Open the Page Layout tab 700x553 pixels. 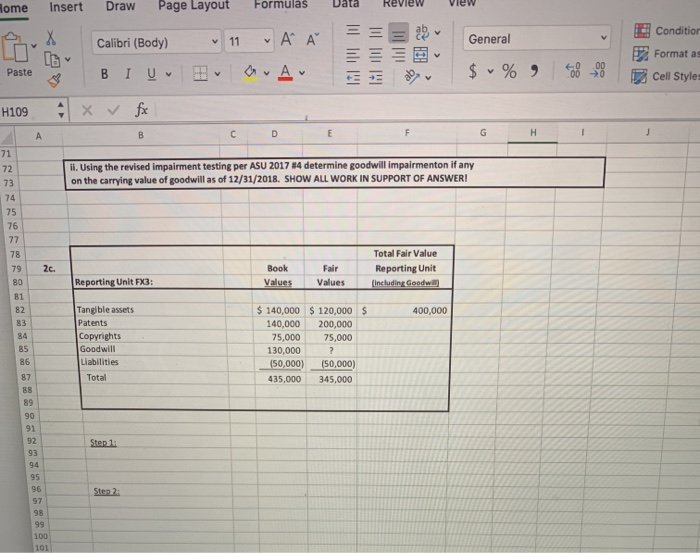click(x=193, y=5)
